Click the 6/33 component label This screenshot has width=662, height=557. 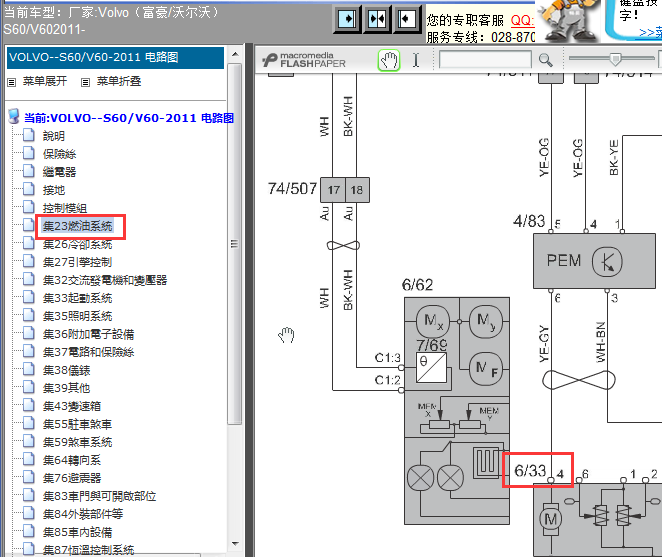pyautogui.click(x=530, y=470)
